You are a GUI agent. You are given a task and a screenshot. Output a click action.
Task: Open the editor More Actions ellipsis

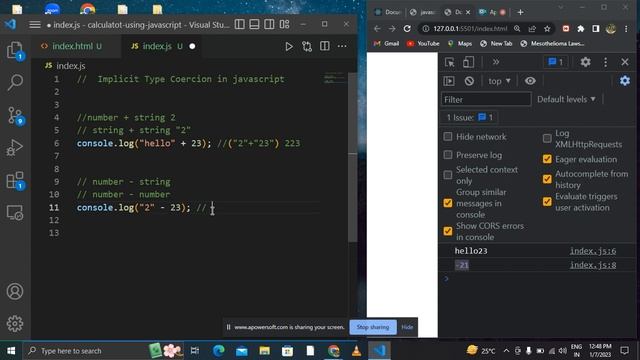pos(342,46)
